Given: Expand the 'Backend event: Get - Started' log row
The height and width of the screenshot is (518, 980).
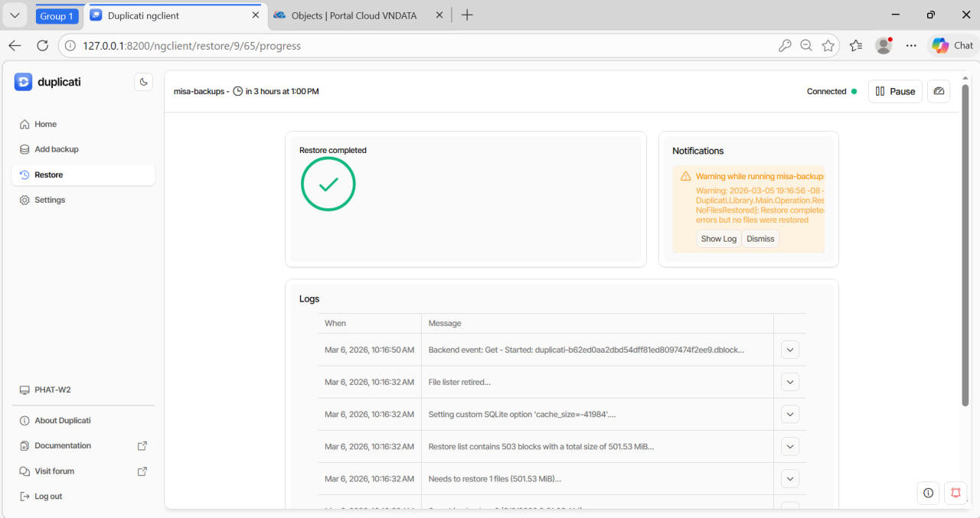Looking at the screenshot, I should click(789, 350).
